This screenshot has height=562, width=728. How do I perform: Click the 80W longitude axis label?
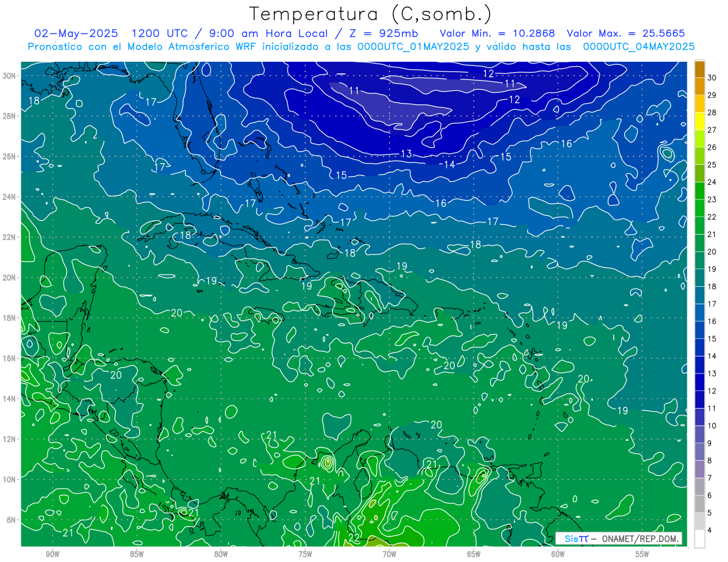click(221, 554)
